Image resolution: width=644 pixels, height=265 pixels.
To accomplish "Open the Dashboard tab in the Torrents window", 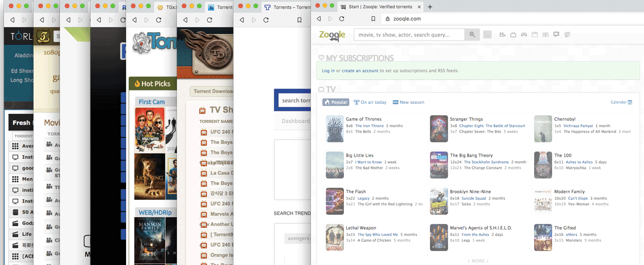I will pos(296,121).
